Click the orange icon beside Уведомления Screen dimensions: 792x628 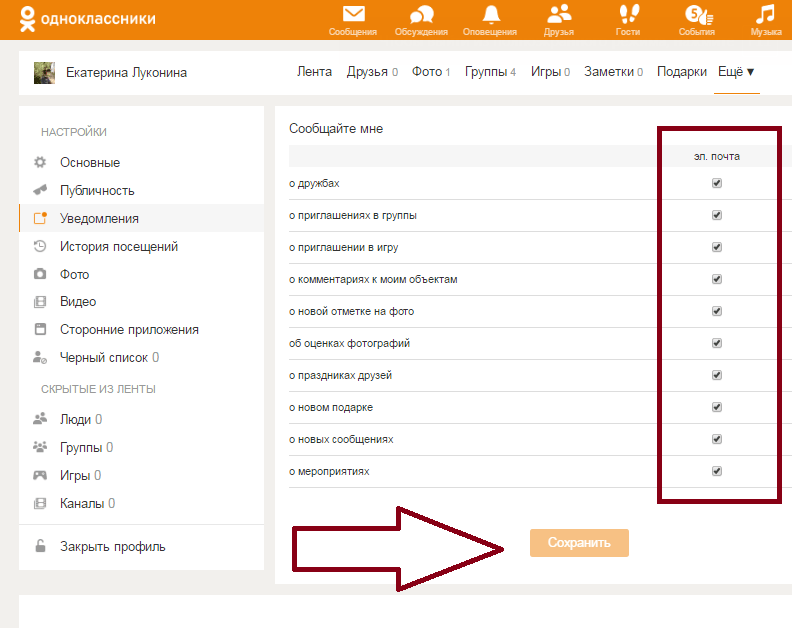point(40,218)
